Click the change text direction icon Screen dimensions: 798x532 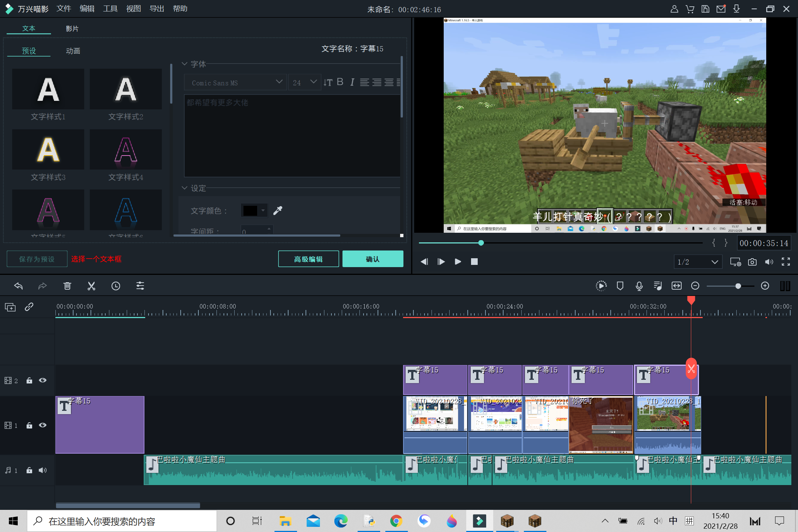coord(328,82)
